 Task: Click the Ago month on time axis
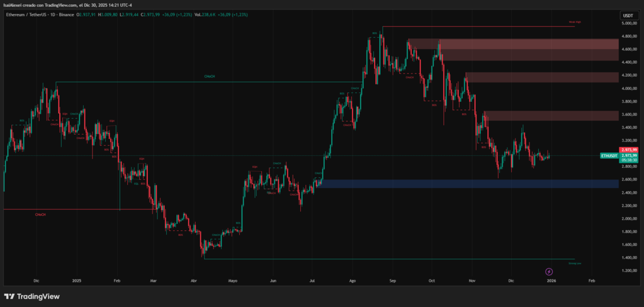coord(353,282)
